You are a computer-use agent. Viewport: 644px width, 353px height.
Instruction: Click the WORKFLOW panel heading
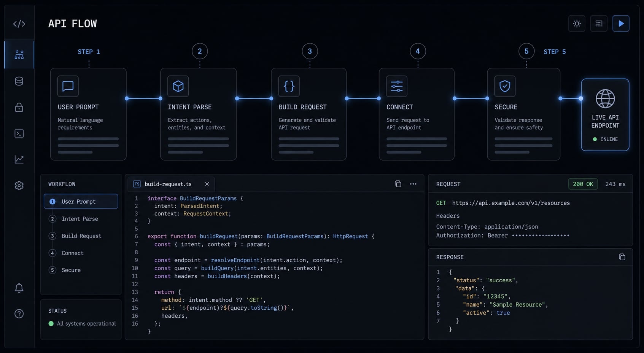pyautogui.click(x=62, y=184)
